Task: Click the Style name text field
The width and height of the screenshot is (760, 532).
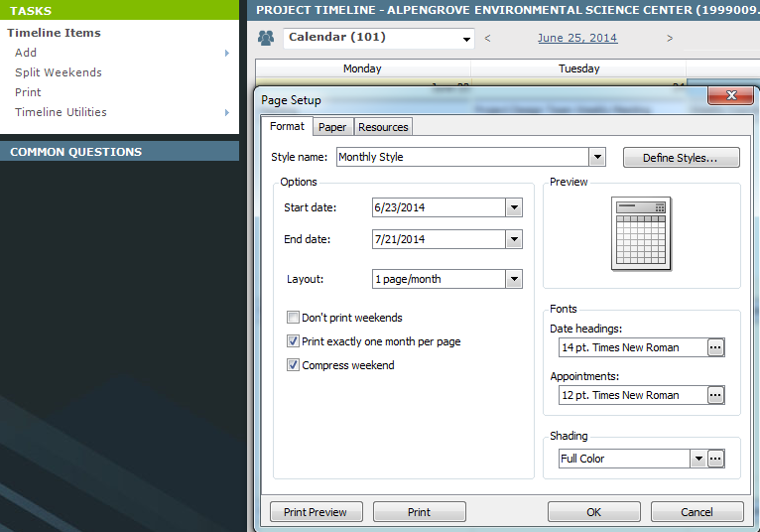Action: pyautogui.click(x=463, y=157)
